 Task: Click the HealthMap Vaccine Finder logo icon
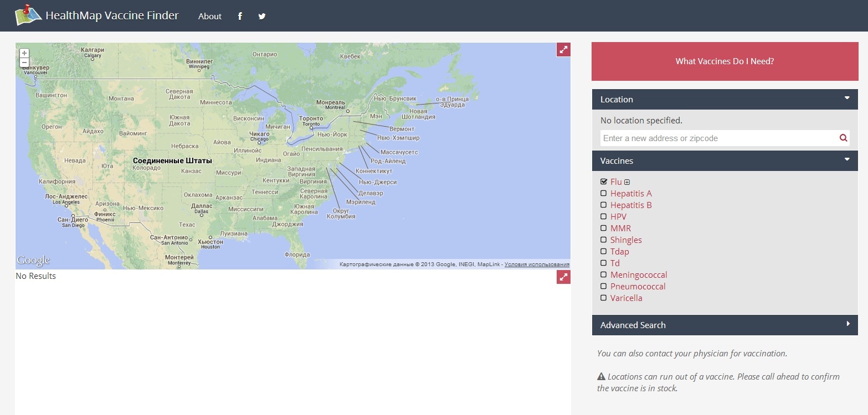(x=28, y=15)
